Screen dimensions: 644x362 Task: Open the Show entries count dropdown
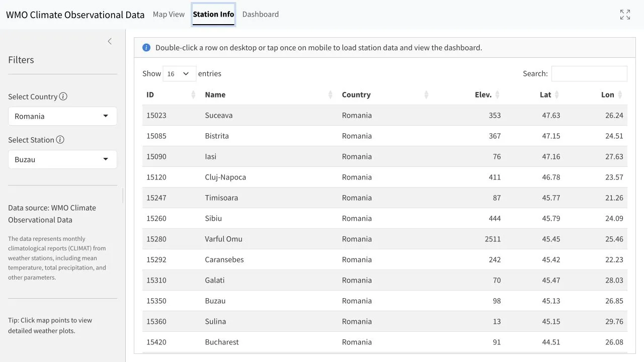pyautogui.click(x=179, y=73)
